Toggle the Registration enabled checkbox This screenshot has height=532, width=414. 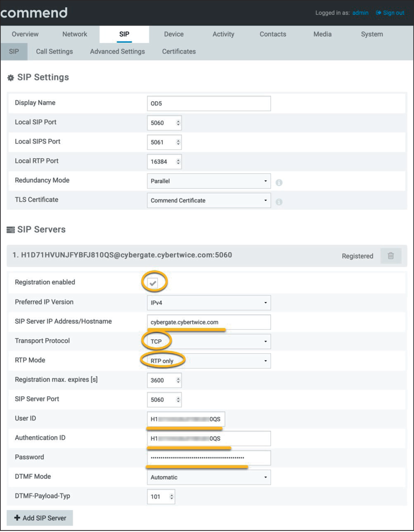tap(153, 283)
